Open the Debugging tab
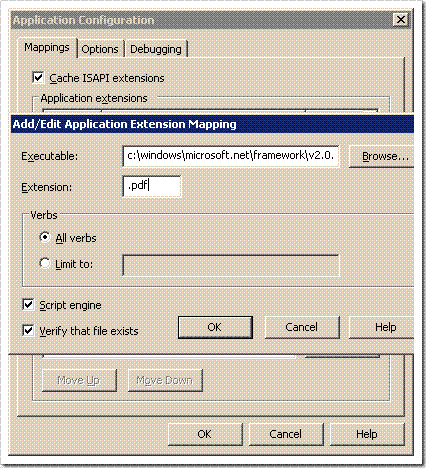The height and width of the screenshot is (468, 426). click(156, 49)
